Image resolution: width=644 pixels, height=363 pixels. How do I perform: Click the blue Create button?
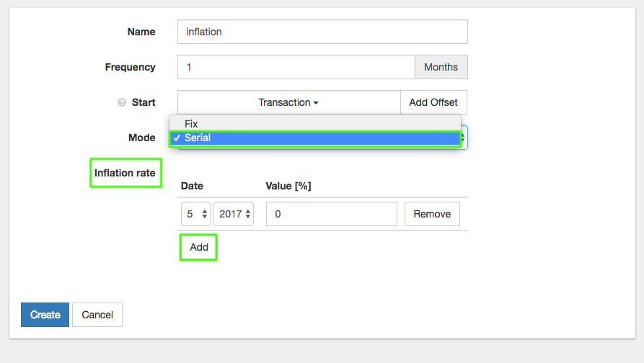coord(45,315)
